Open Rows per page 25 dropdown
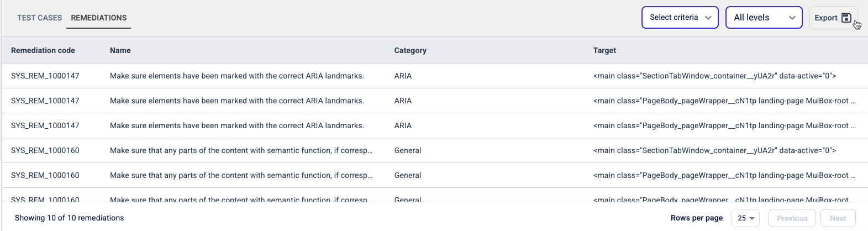The height and width of the screenshot is (231, 868). [745, 218]
